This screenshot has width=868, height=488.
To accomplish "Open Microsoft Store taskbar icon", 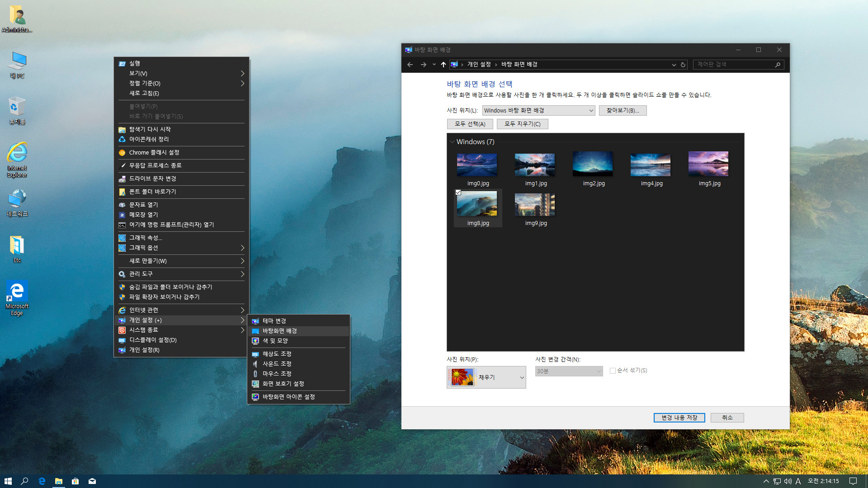I will [75, 481].
